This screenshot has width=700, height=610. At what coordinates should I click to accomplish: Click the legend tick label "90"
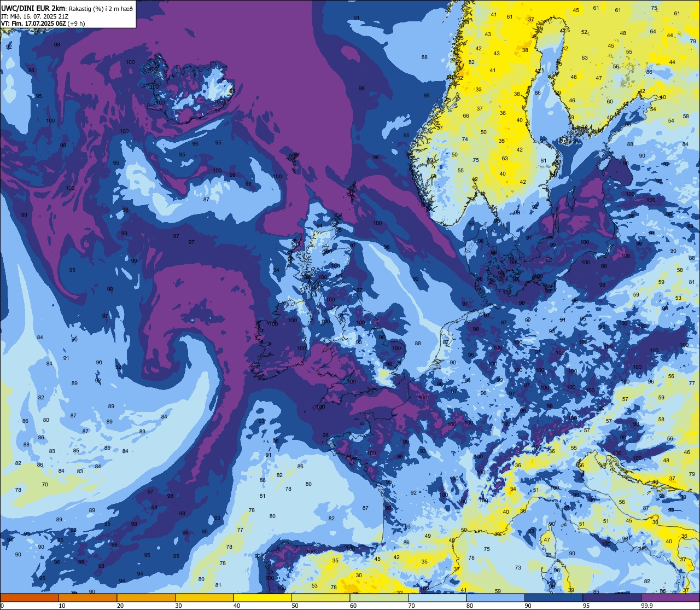click(528, 606)
